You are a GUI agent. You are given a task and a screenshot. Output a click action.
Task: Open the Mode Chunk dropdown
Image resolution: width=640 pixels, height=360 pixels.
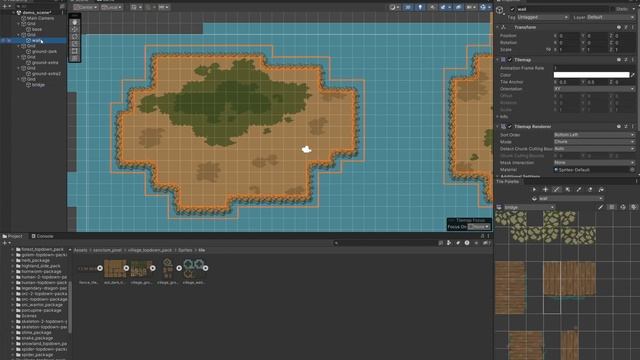pos(594,142)
